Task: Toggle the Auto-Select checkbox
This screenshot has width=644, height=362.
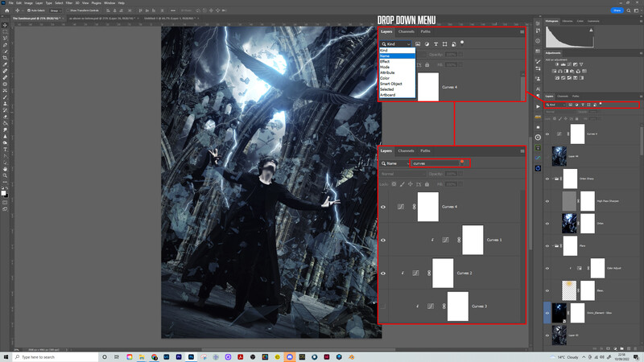Action: pyautogui.click(x=29, y=10)
